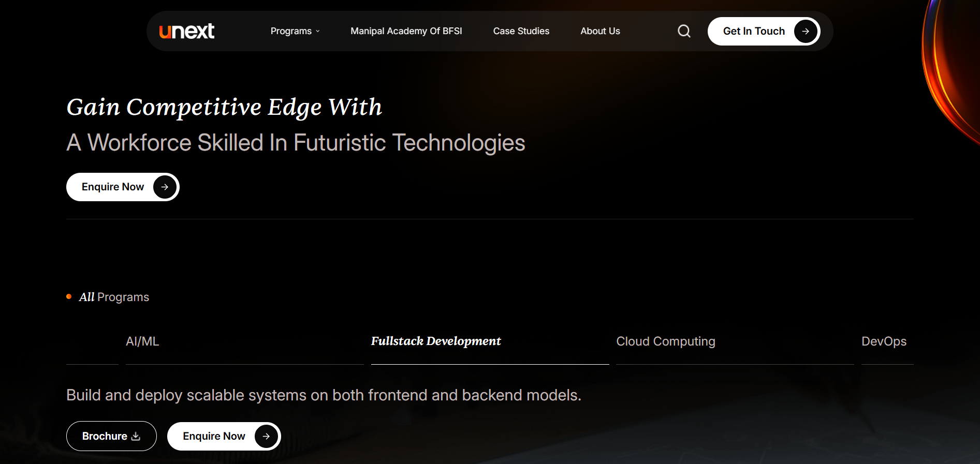This screenshot has width=980, height=464.
Task: Visit the About Us page
Action: coord(600,31)
